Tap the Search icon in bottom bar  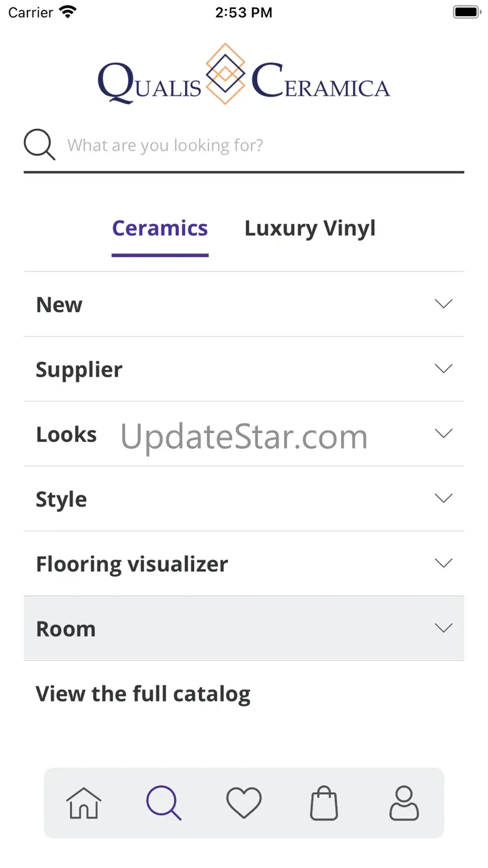pyautogui.click(x=164, y=803)
